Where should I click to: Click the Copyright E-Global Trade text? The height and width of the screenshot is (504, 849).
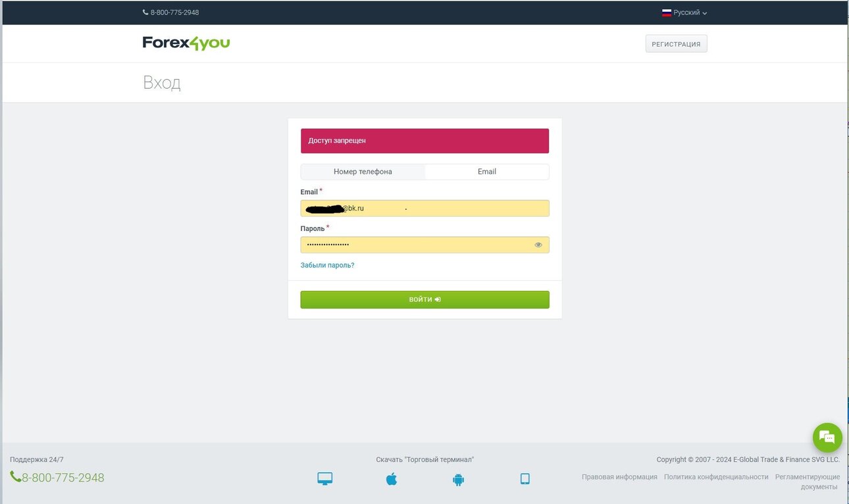748,460
